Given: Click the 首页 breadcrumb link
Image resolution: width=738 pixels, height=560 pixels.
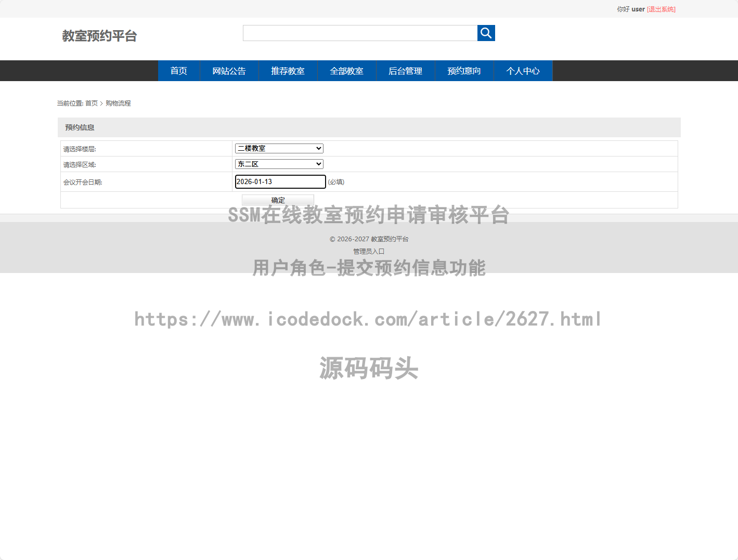Looking at the screenshot, I should [x=92, y=103].
